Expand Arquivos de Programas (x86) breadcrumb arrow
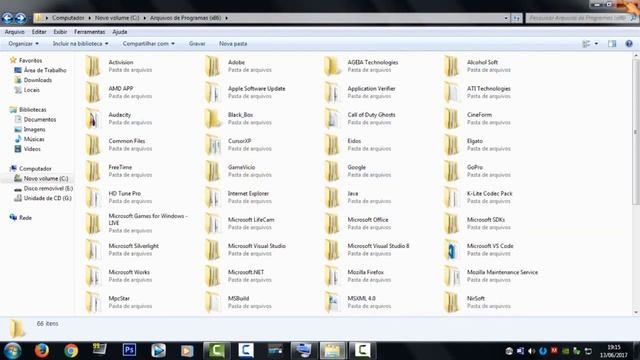 coord(227,18)
